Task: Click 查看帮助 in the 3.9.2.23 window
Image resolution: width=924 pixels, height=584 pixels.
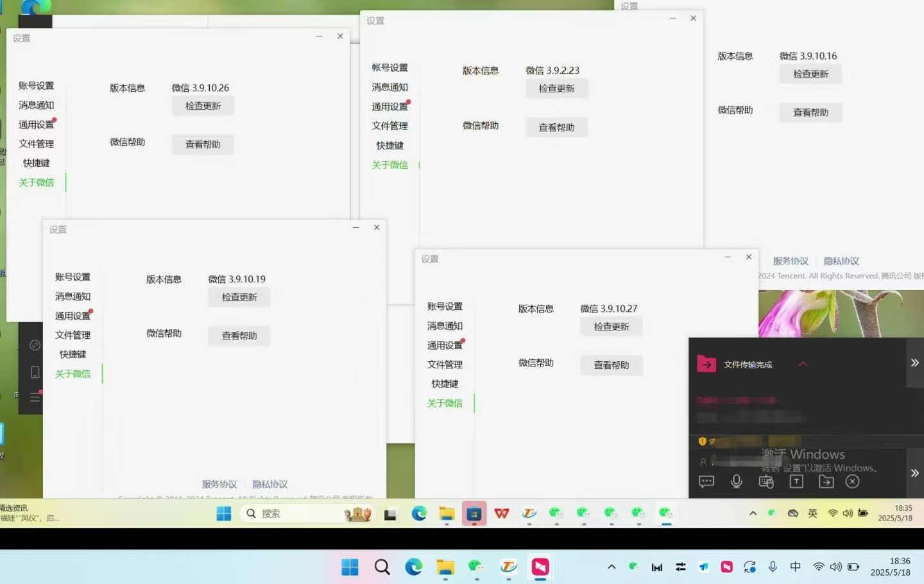Action: (556, 127)
